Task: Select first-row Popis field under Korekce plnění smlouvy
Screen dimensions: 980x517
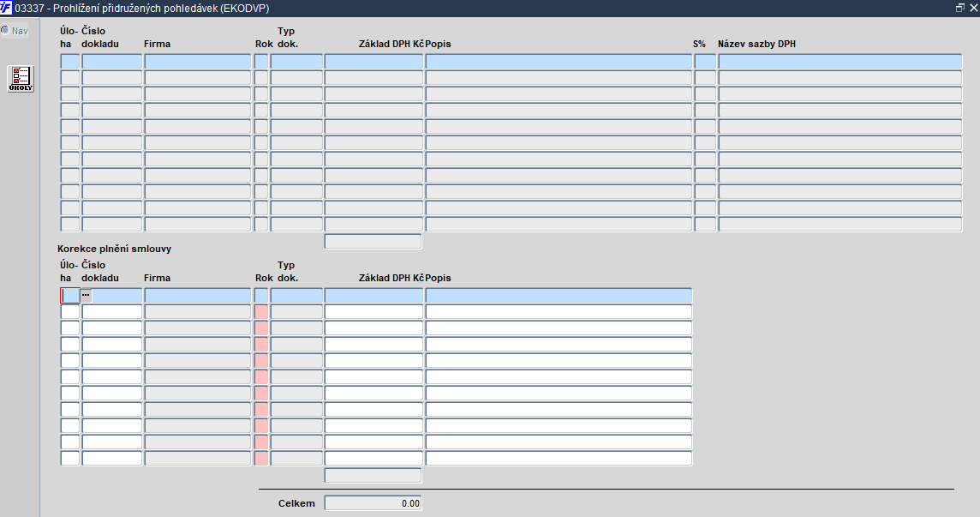Action: tap(559, 296)
